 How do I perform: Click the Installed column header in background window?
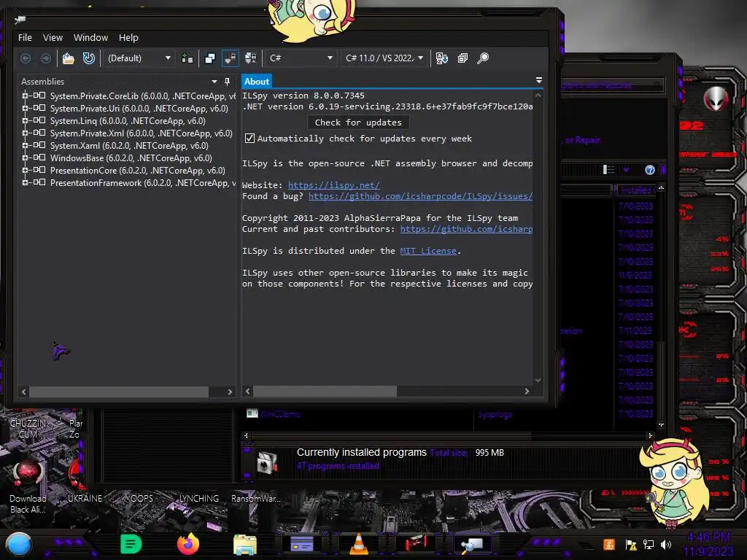635,190
